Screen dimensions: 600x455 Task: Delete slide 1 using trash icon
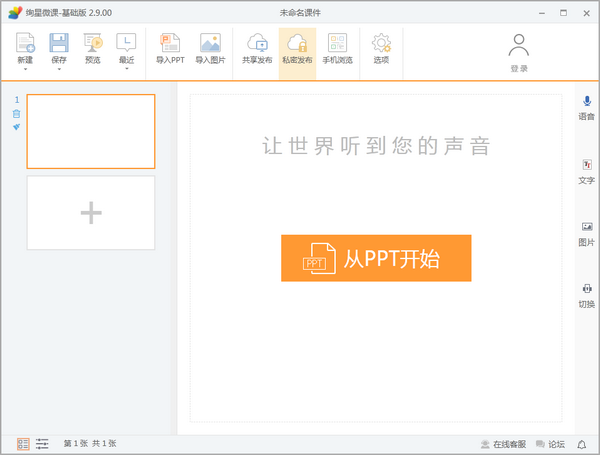coord(16,113)
